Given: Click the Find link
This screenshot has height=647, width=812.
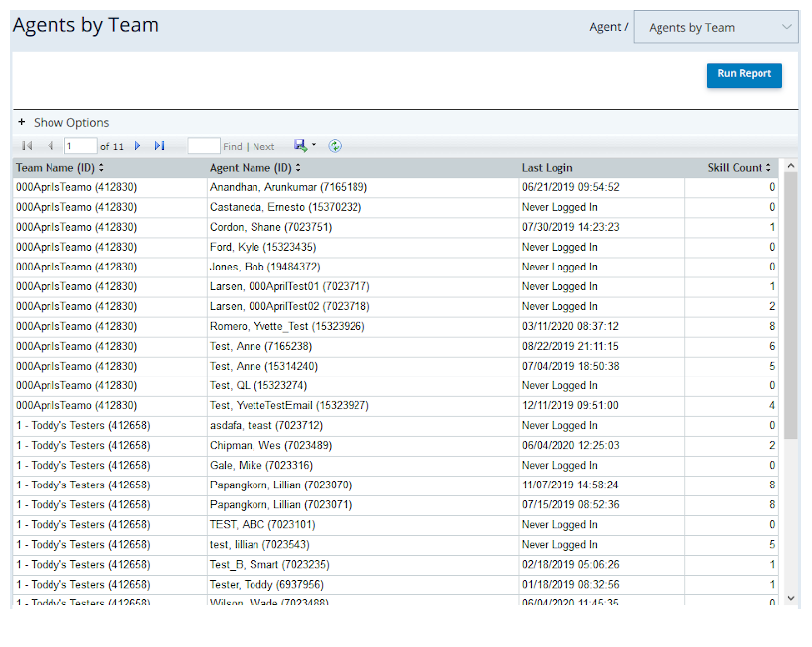Looking at the screenshot, I should tap(233, 146).
